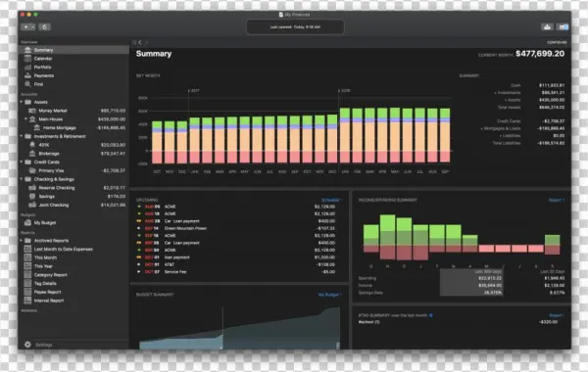Click the January 2018 bar in net worth chart
The height and width of the screenshot is (372, 588).
[345, 135]
